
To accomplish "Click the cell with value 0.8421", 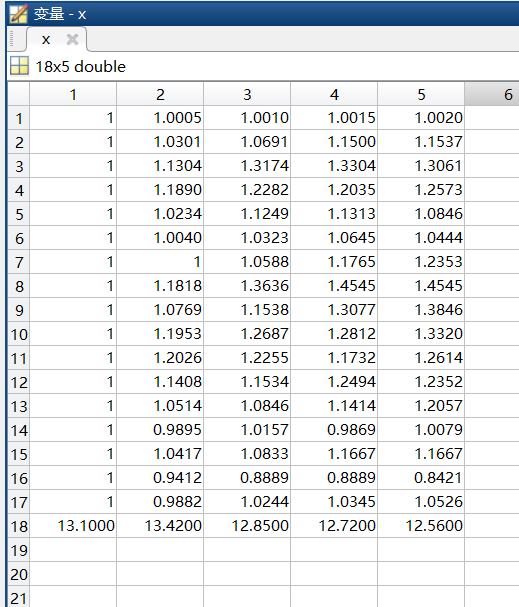I will pyautogui.click(x=421, y=478).
